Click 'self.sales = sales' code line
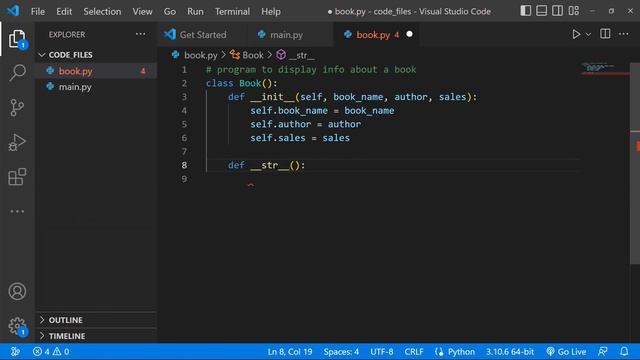This screenshot has width=640, height=360. [x=300, y=138]
